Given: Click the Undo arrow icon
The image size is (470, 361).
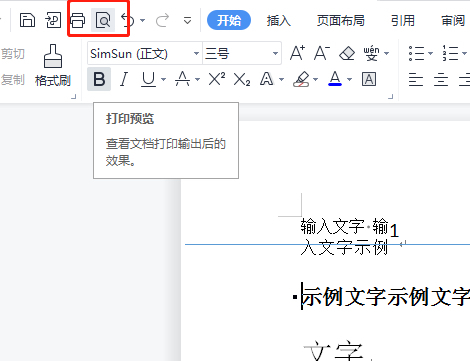Looking at the screenshot, I should coord(128,20).
